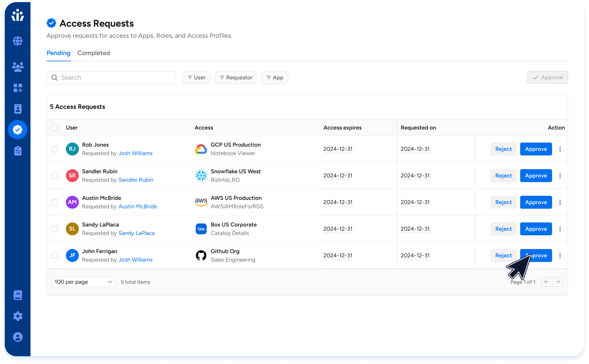Viewport: 589px width, 364px height.
Task: Open the account profile icon at bottom
Action: point(18,337)
